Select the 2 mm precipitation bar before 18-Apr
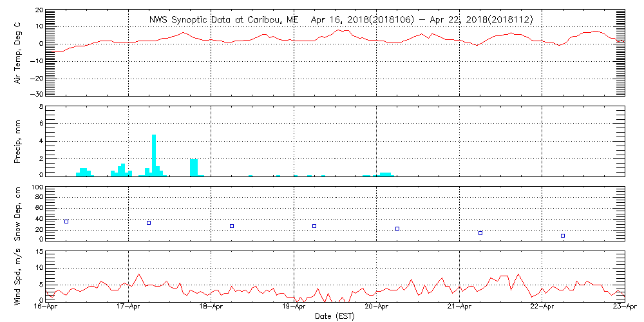 point(194,167)
